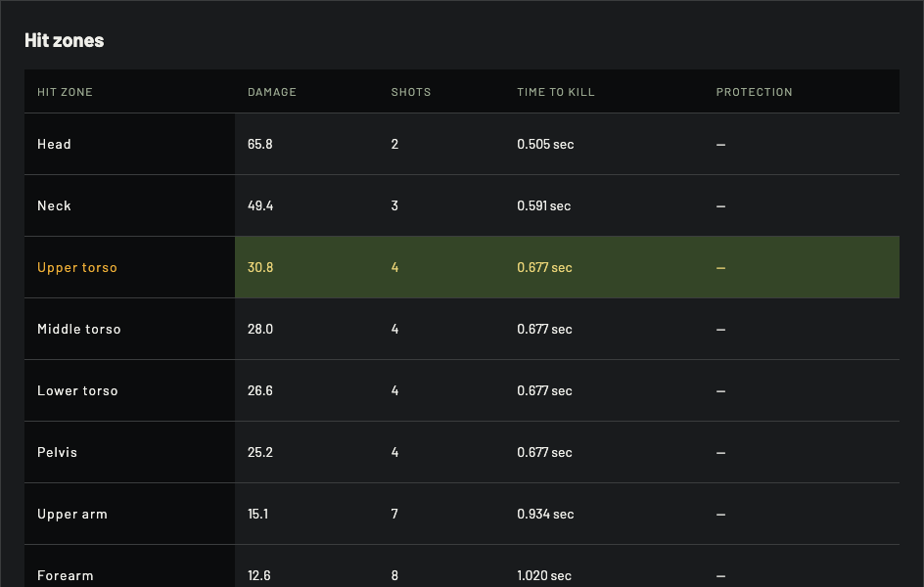The image size is (924, 587).
Task: Click Upper arm time to kill 0.934 sec
Action: point(545,514)
